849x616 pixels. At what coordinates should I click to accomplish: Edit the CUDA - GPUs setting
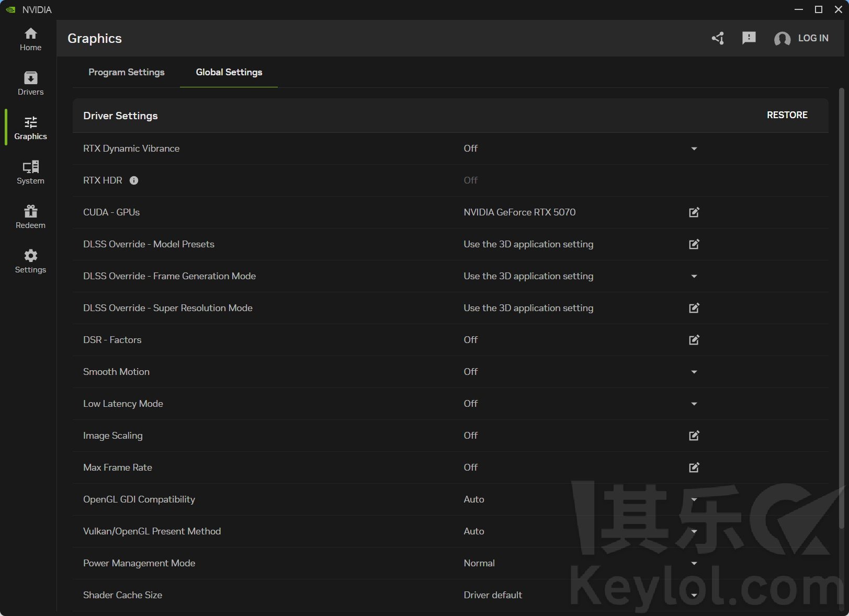[694, 212]
